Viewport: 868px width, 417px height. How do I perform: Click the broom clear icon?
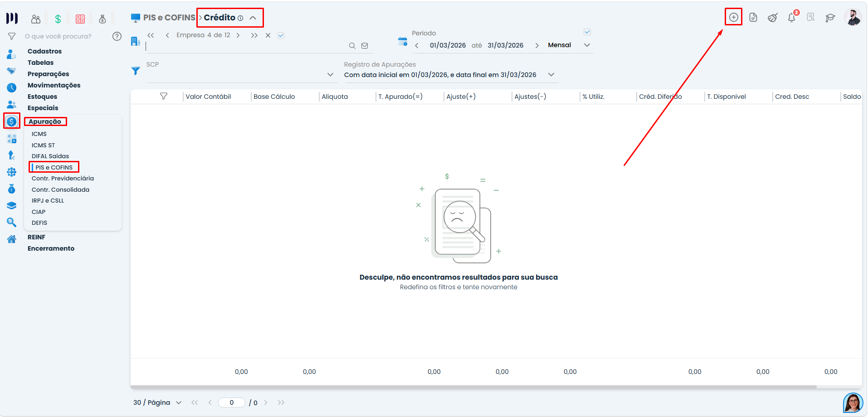coord(772,18)
